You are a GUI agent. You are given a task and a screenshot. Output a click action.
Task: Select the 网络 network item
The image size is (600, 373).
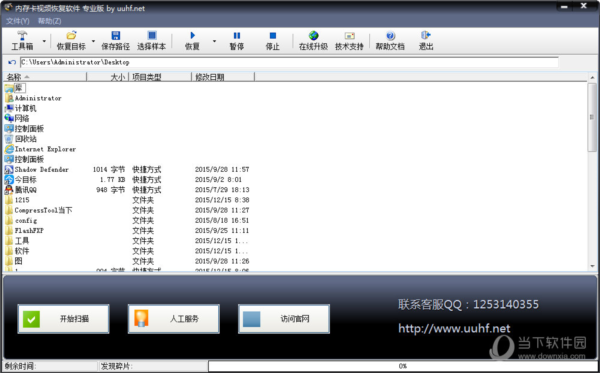click(x=17, y=119)
